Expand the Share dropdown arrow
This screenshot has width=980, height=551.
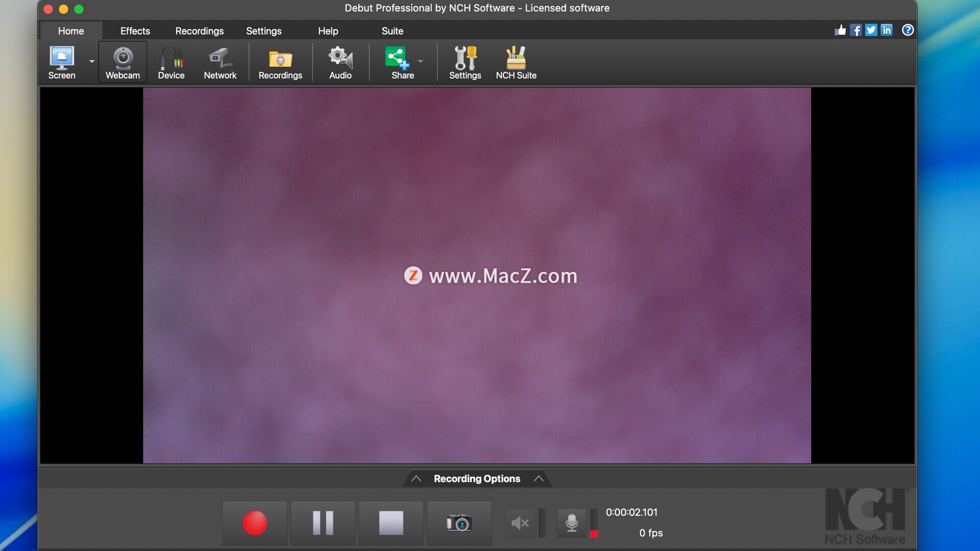coord(421,61)
